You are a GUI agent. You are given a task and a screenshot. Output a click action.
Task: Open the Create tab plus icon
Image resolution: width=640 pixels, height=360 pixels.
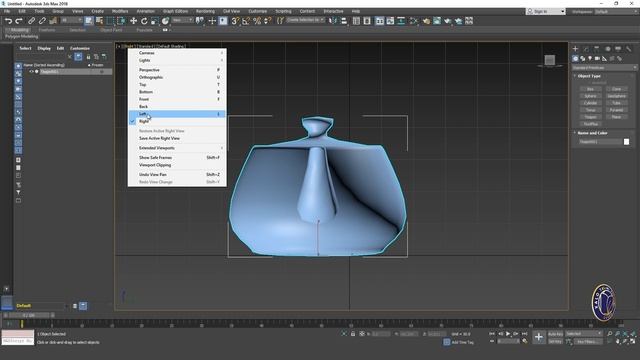576,49
